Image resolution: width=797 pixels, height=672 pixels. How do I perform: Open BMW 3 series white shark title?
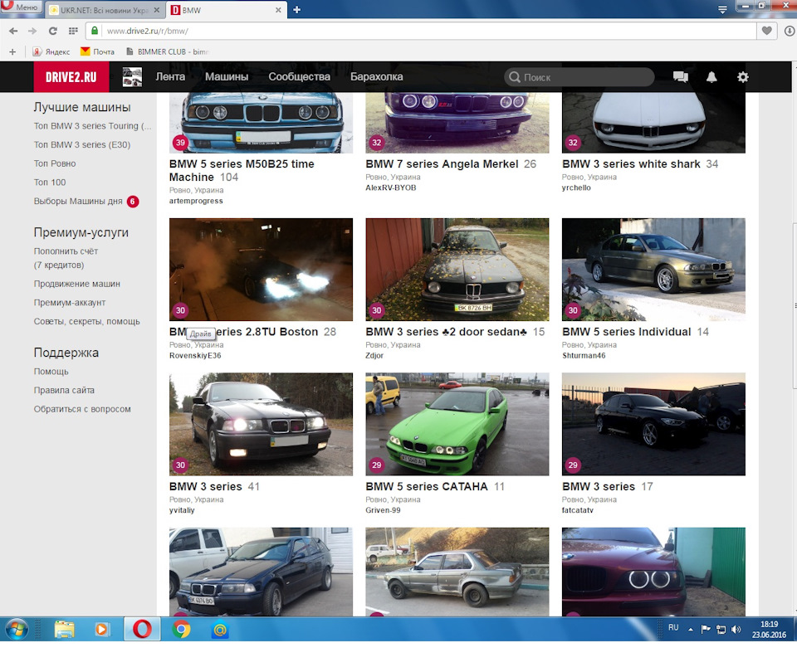(x=631, y=163)
